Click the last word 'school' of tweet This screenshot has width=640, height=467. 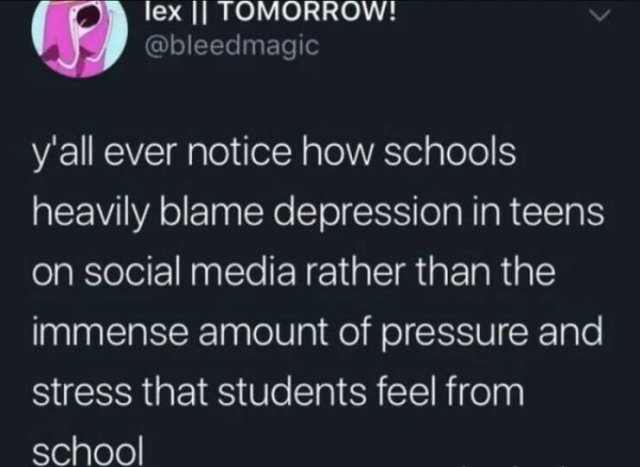[x=88, y=451]
